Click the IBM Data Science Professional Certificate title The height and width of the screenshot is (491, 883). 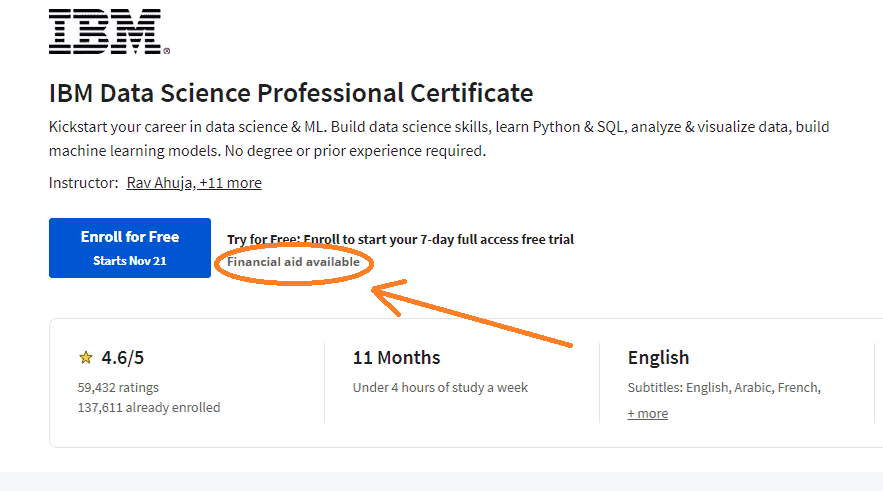tap(291, 93)
